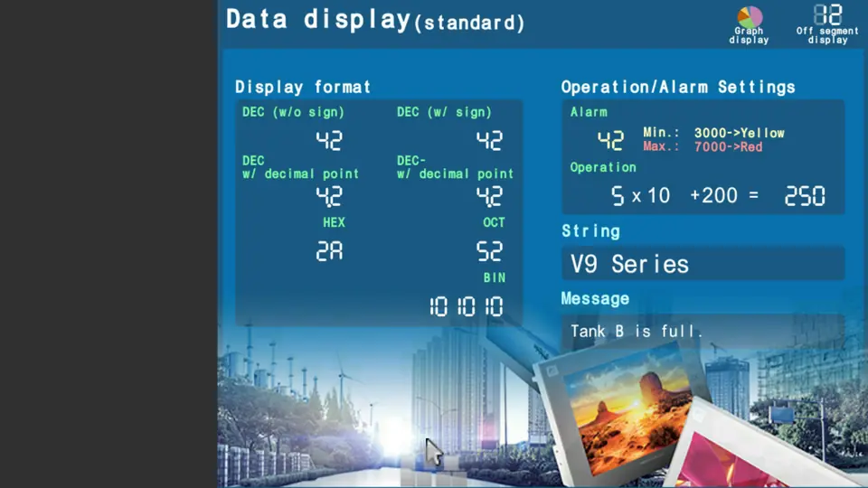Click the 'Data display (standard)' title
The image size is (868, 488).
(375, 20)
